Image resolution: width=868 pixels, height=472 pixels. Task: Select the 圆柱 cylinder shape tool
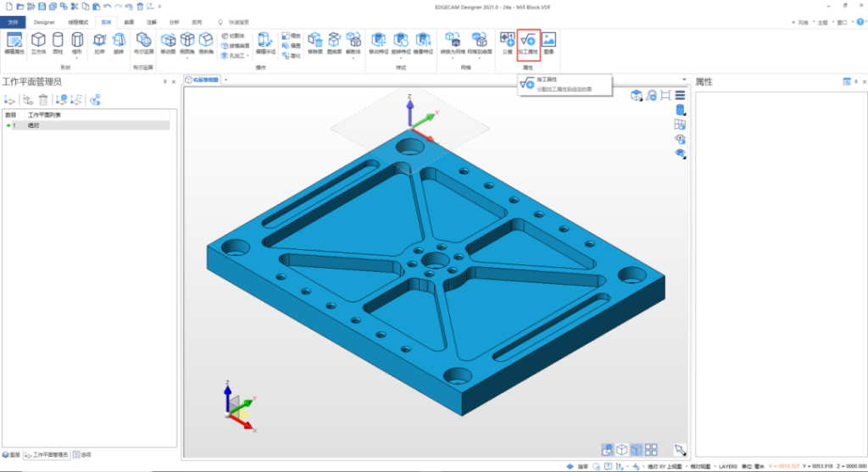tap(58, 42)
